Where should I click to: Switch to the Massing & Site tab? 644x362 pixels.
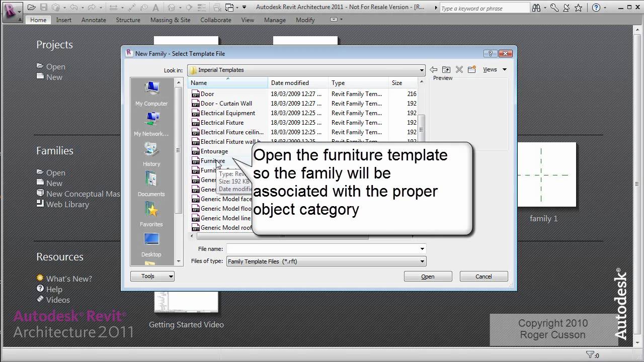click(x=170, y=20)
